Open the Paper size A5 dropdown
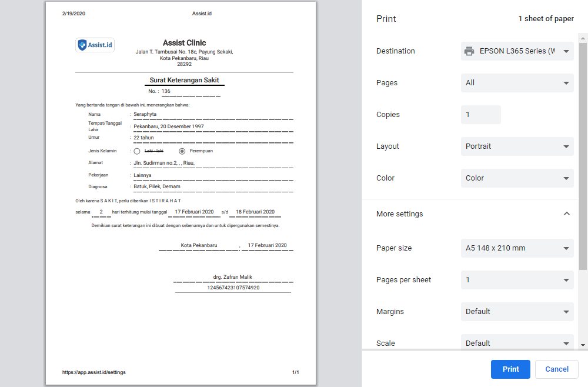This screenshot has height=387, width=588. tap(517, 248)
